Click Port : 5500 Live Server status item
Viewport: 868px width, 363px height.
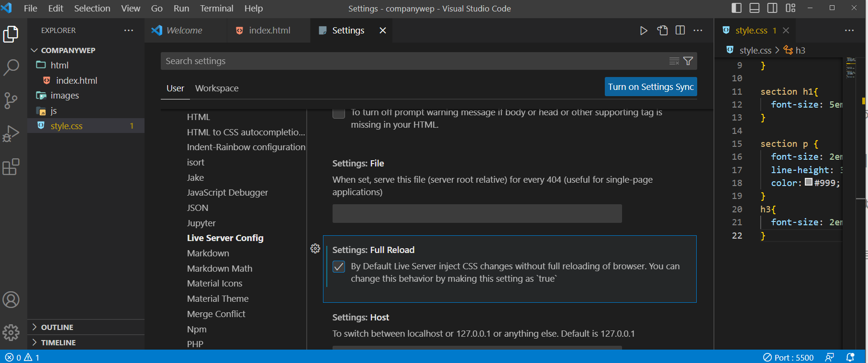click(x=788, y=357)
